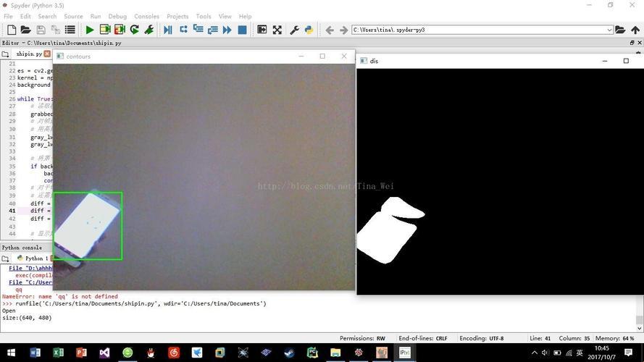Image resolution: width=644 pixels, height=362 pixels.
Task: Open Excel from the taskbar
Action: pos(59,353)
